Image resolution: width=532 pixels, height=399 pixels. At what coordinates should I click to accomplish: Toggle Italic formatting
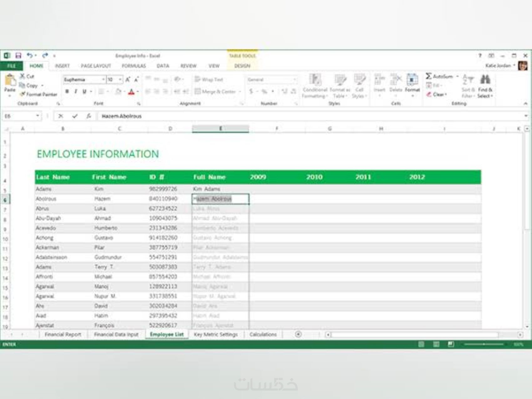point(76,91)
